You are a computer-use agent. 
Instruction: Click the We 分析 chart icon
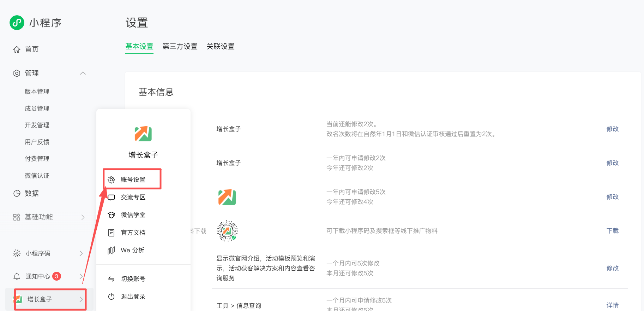pyautogui.click(x=112, y=250)
